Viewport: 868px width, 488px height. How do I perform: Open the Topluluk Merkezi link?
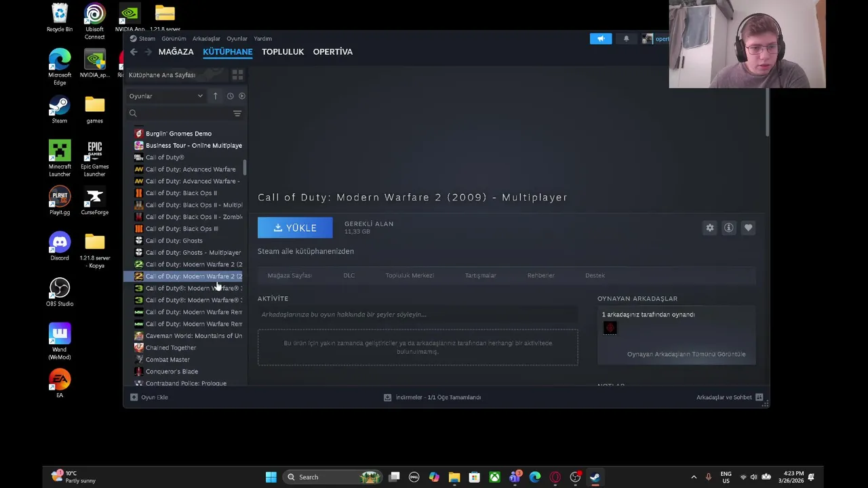410,276
